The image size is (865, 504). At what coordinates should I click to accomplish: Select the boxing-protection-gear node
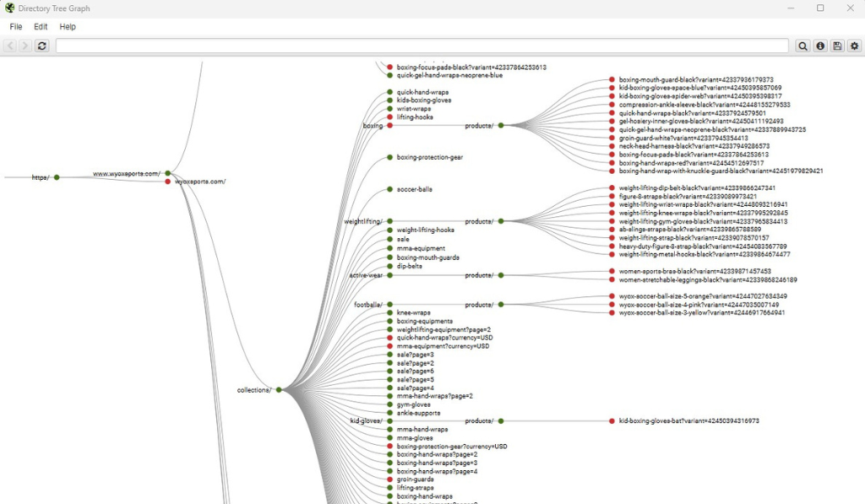click(x=390, y=157)
